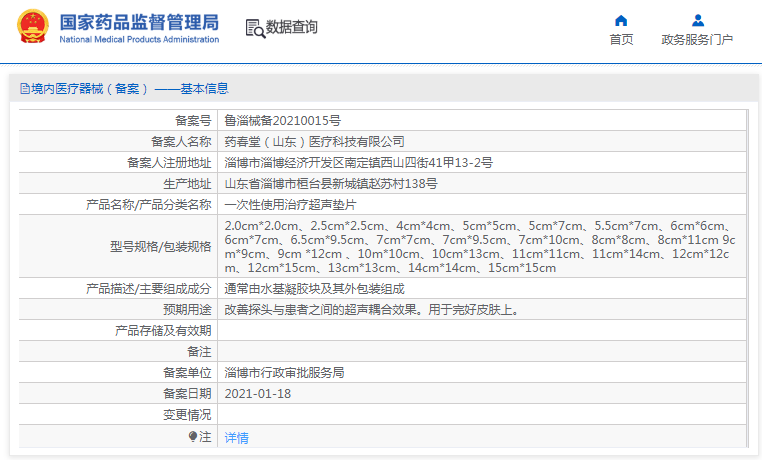This screenshot has width=762, height=460.
Task: Click the national emblem logo
Action: [33, 27]
